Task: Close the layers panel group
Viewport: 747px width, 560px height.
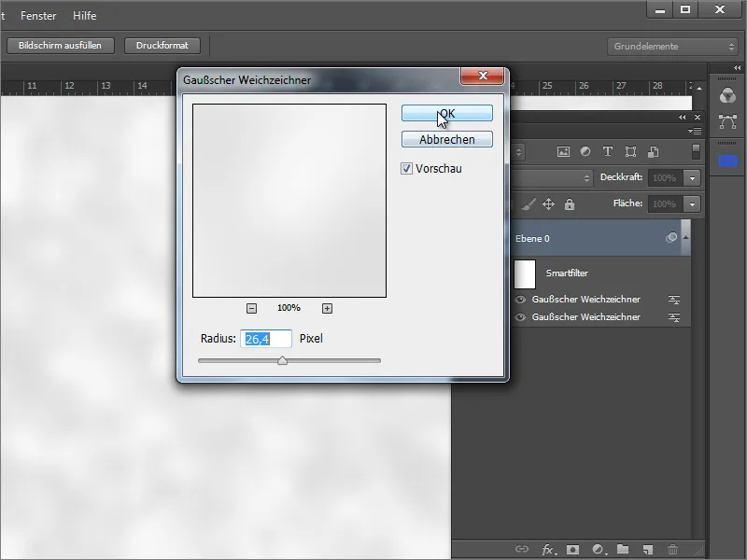Action: coord(698,118)
